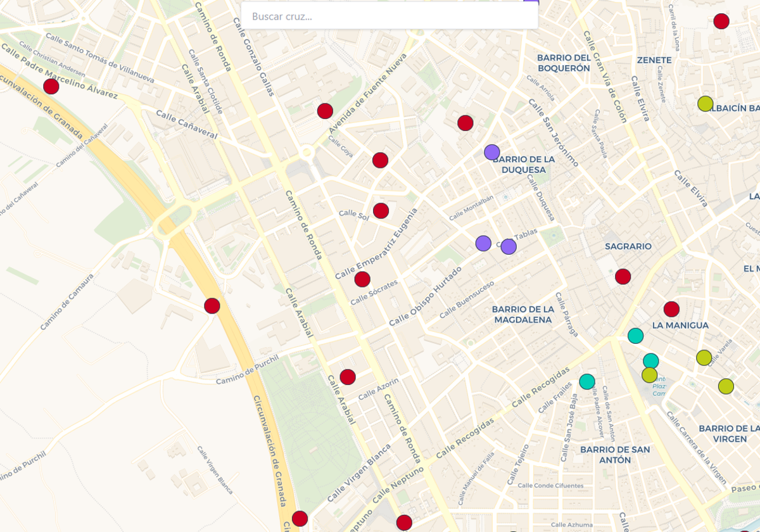Click the 'Calle Gonzalo Gallas' street label
Viewport: 760px width, 532px height.
pos(253,56)
